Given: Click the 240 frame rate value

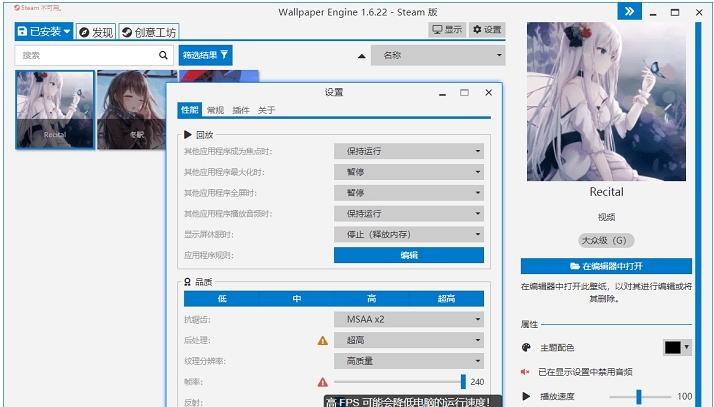Looking at the screenshot, I should (x=477, y=382).
